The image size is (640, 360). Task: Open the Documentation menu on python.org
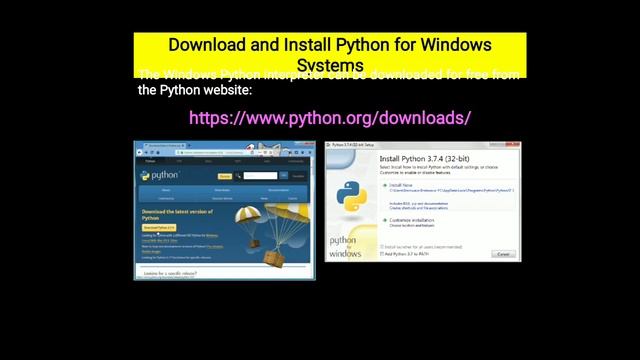pos(278,190)
